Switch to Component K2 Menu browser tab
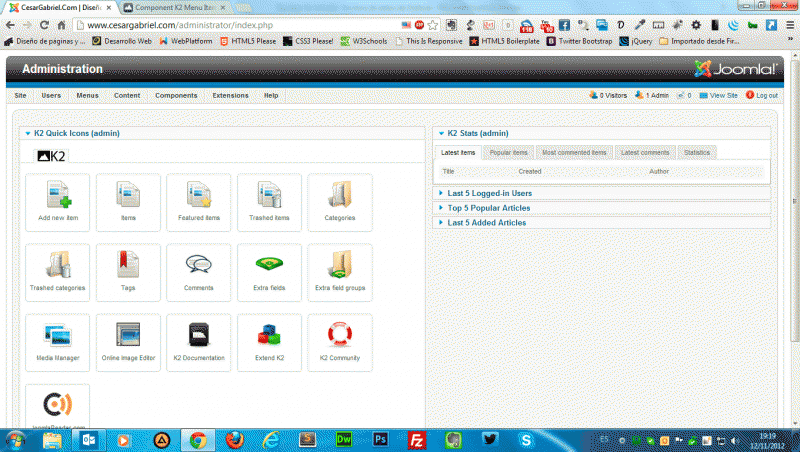 coord(174,8)
